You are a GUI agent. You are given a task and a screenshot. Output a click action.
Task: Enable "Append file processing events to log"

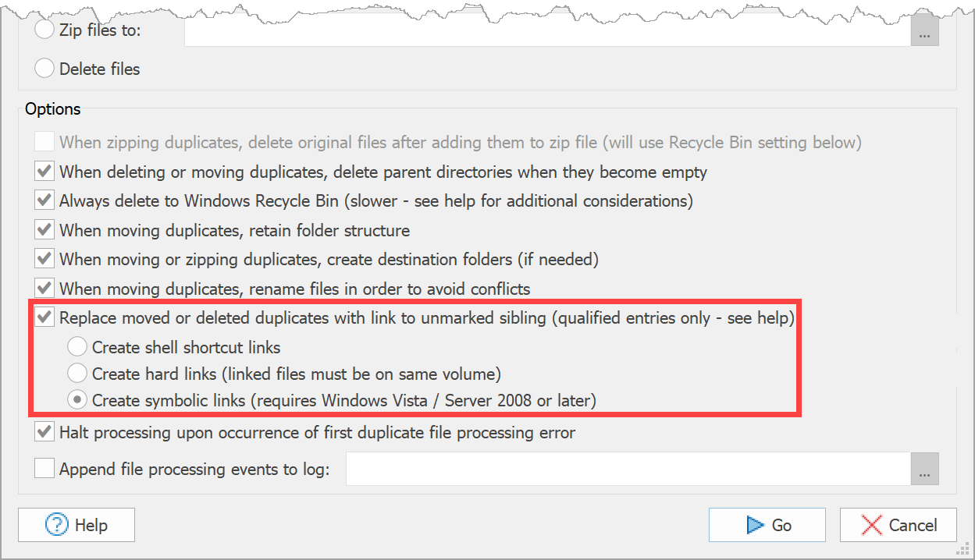pos(44,467)
